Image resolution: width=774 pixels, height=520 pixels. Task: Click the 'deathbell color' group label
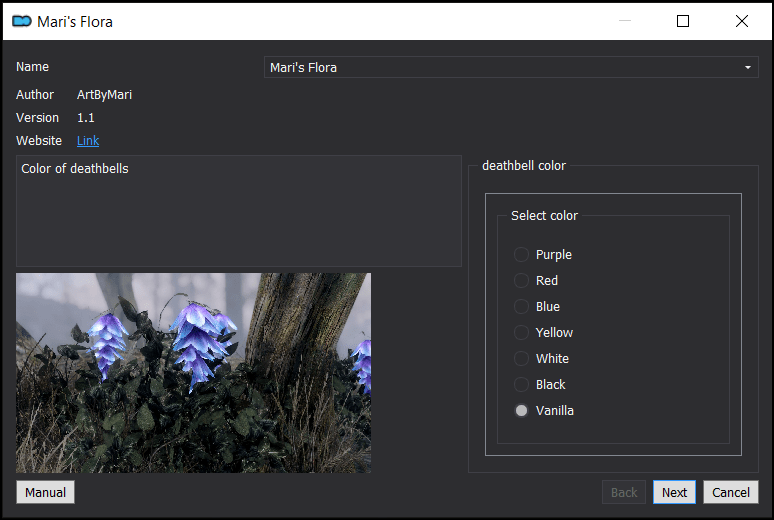pos(524,166)
